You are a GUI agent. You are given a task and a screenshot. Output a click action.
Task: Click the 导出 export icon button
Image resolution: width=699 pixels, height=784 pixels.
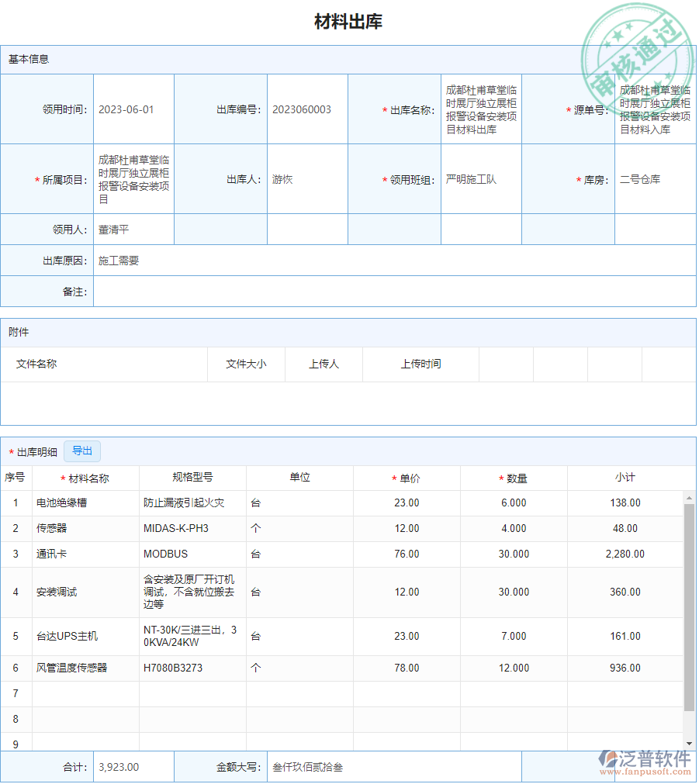coord(82,451)
